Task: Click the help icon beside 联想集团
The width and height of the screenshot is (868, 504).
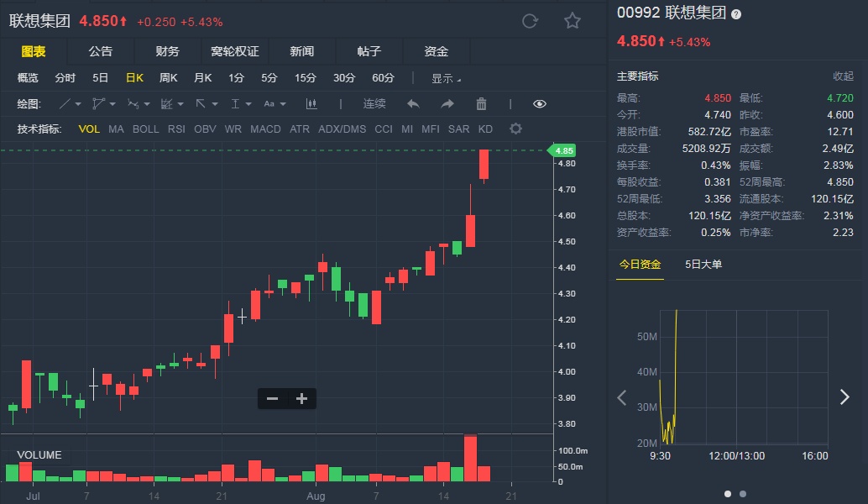Action: click(x=736, y=14)
